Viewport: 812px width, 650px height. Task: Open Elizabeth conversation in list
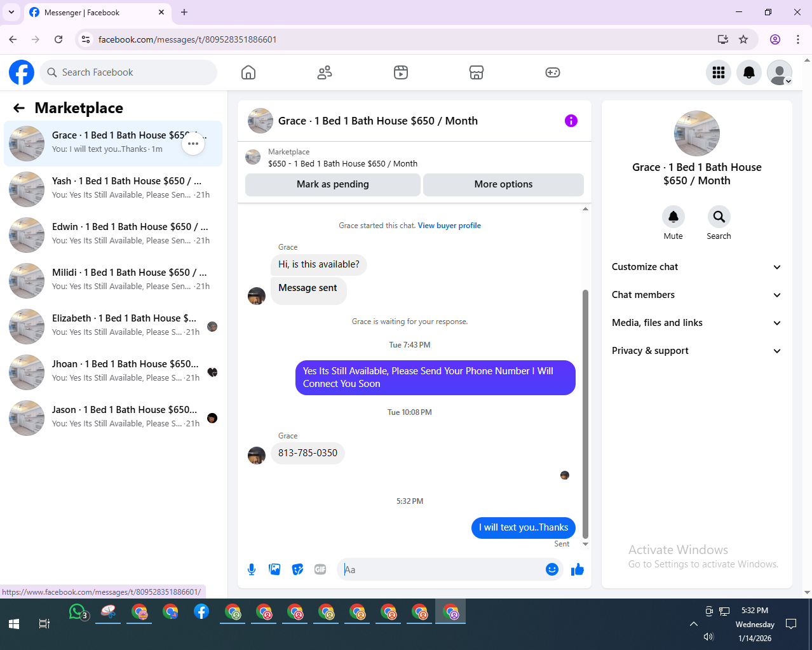click(x=113, y=327)
